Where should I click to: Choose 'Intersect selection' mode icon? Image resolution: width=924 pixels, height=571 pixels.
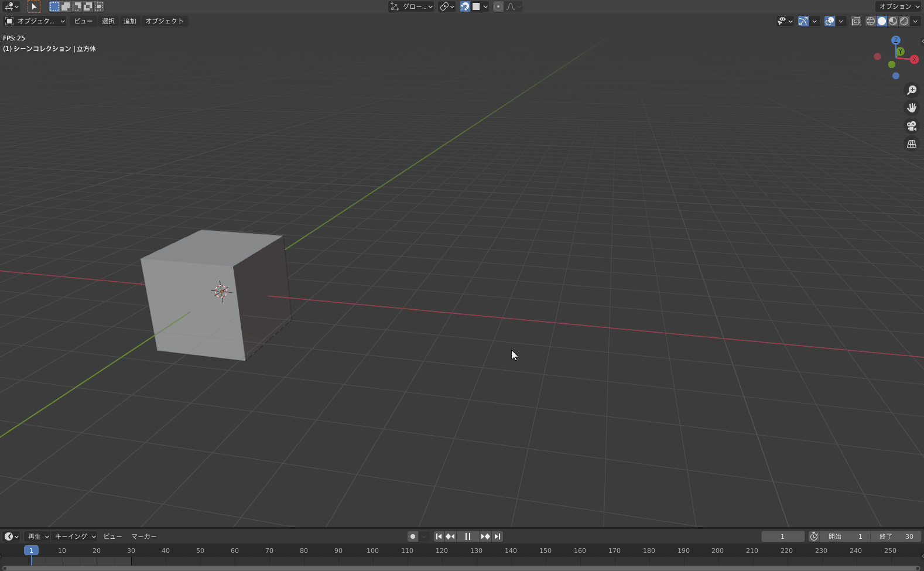click(99, 6)
